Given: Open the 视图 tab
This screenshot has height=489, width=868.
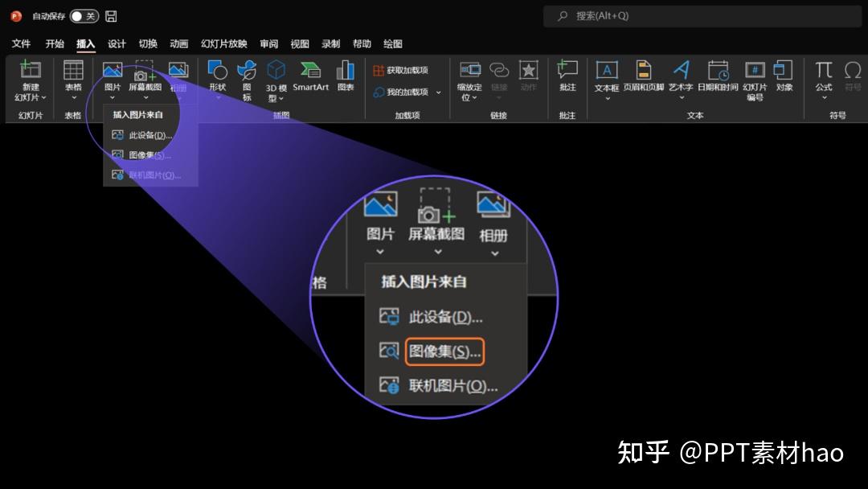Looking at the screenshot, I should click(300, 43).
